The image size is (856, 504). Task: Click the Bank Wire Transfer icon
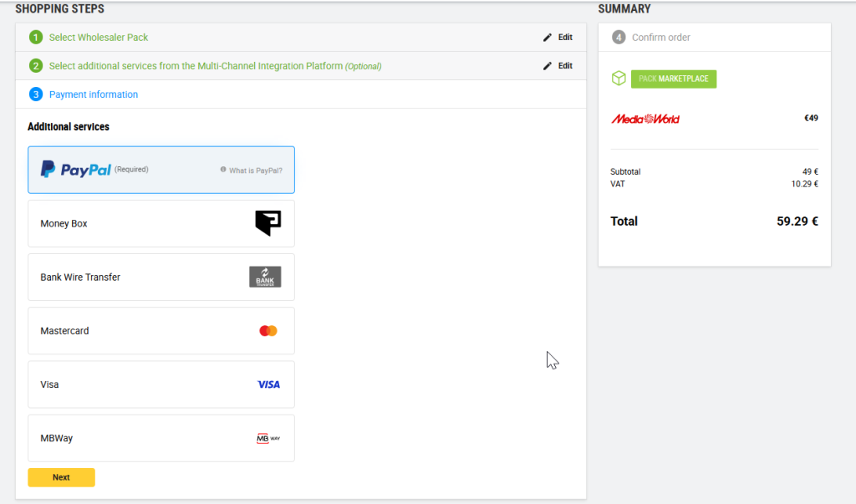tap(265, 277)
